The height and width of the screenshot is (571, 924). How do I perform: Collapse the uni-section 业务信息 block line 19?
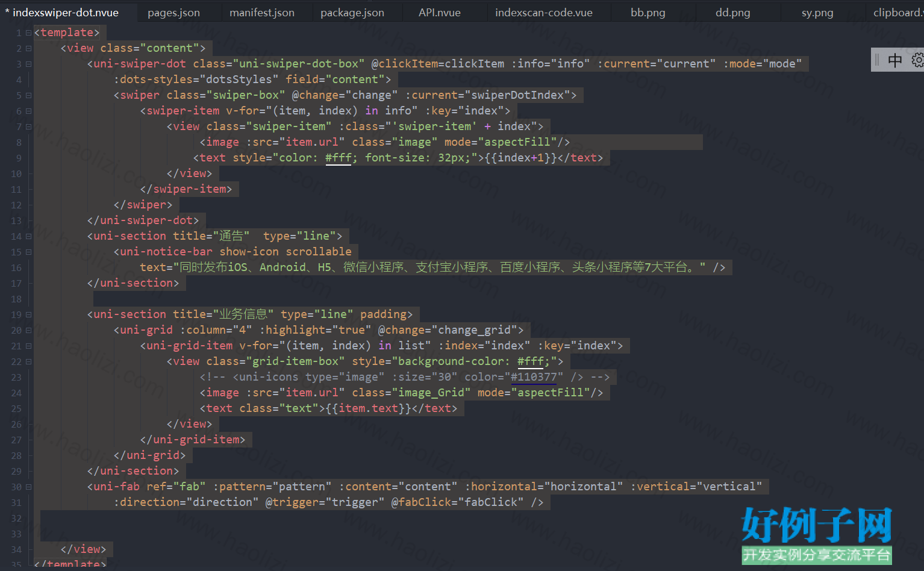(x=28, y=314)
